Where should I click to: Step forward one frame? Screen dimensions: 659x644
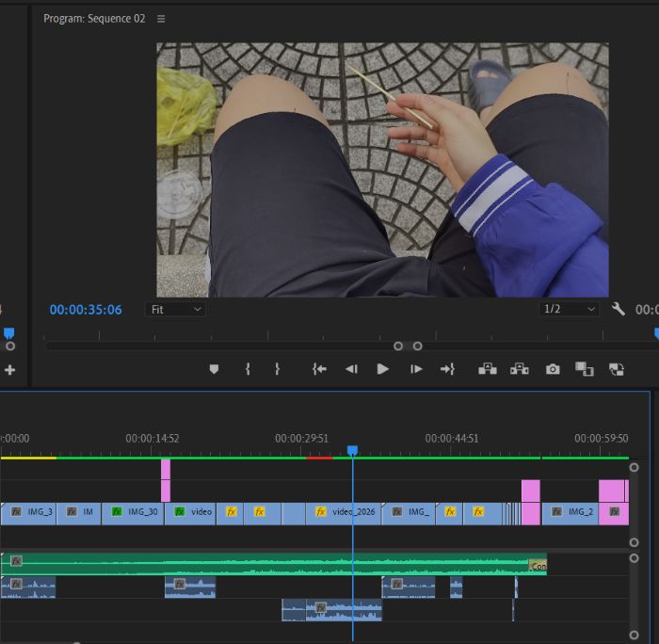click(x=416, y=369)
